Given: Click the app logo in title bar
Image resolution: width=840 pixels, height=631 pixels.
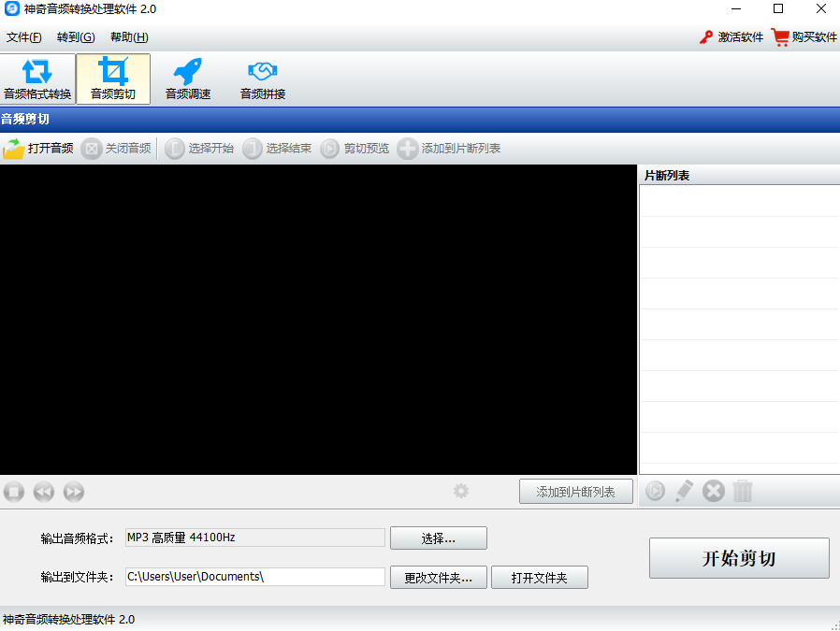Looking at the screenshot, I should (x=12, y=8).
